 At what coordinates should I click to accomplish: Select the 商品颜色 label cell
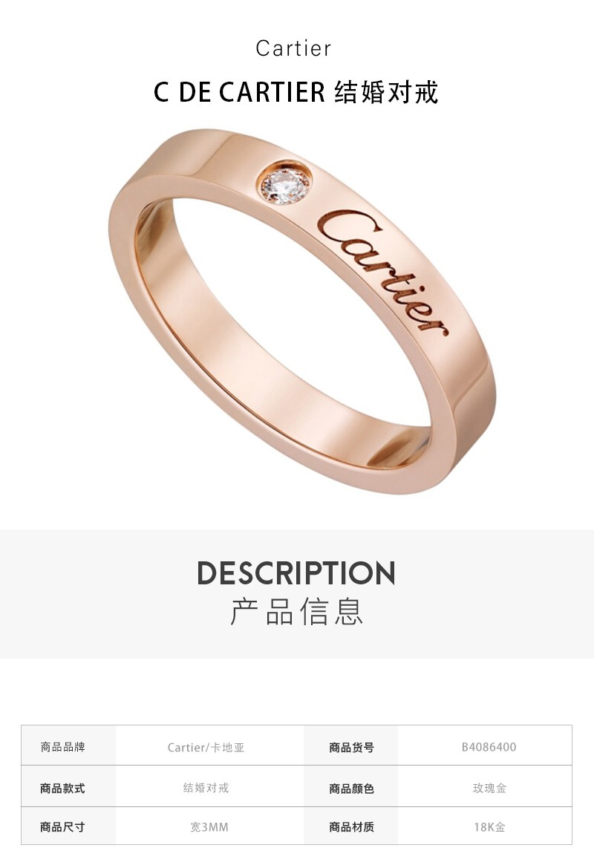(351, 786)
